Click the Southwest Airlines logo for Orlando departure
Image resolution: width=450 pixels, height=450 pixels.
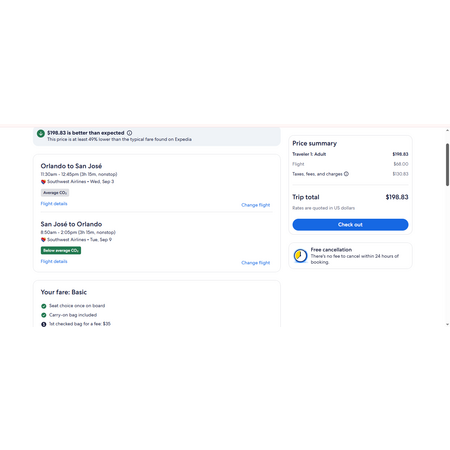43,182
